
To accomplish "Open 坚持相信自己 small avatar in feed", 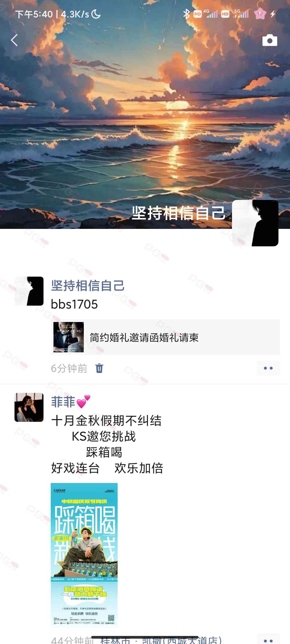I will tap(29, 291).
